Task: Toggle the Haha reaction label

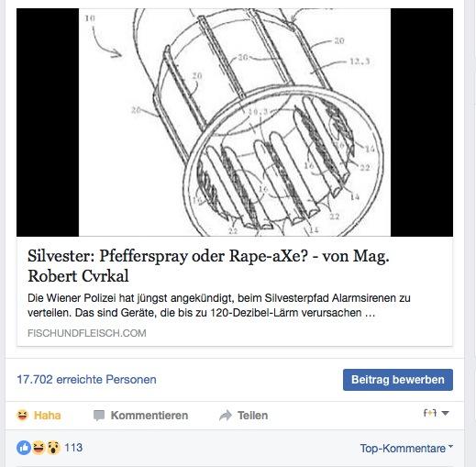Action: pos(47,416)
